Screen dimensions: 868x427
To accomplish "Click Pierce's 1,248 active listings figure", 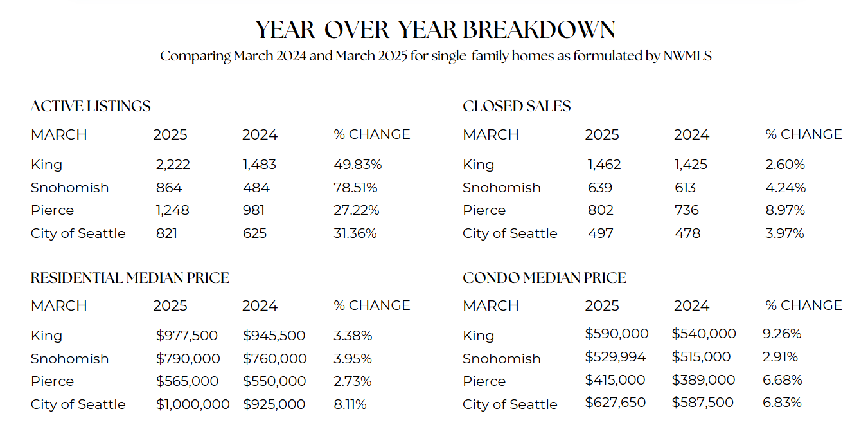I will tap(172, 210).
